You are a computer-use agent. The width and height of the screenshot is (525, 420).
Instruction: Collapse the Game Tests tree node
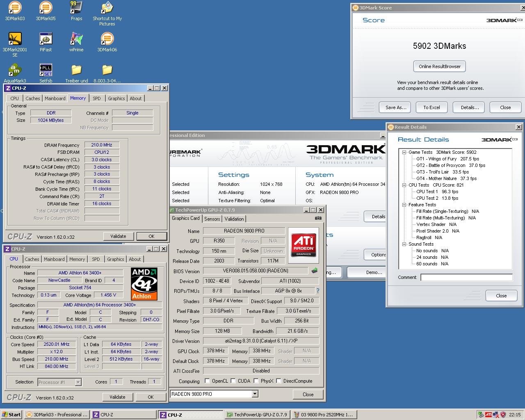[x=404, y=153]
